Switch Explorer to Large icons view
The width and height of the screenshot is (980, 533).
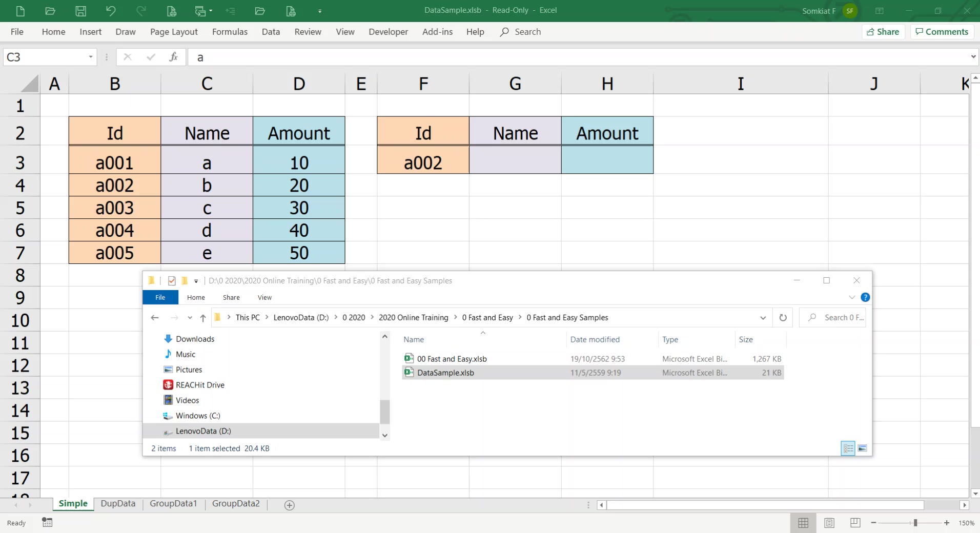coord(862,448)
